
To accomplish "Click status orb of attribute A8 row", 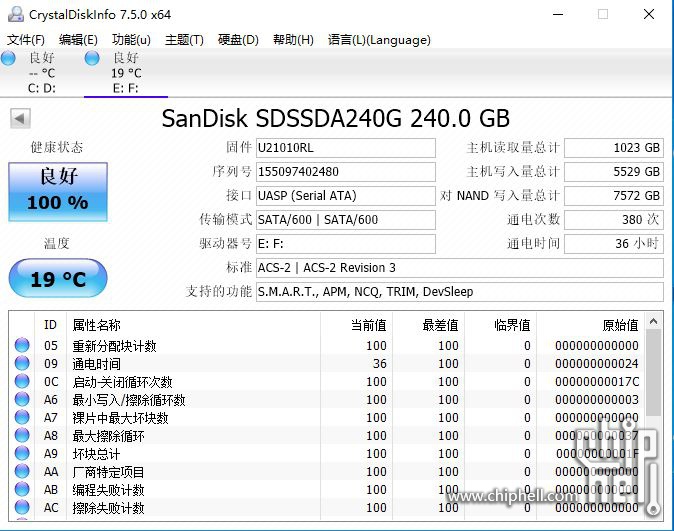I will click(x=22, y=436).
